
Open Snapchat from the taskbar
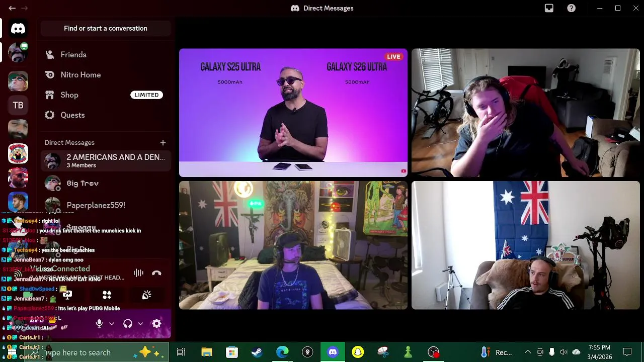tap(358, 352)
